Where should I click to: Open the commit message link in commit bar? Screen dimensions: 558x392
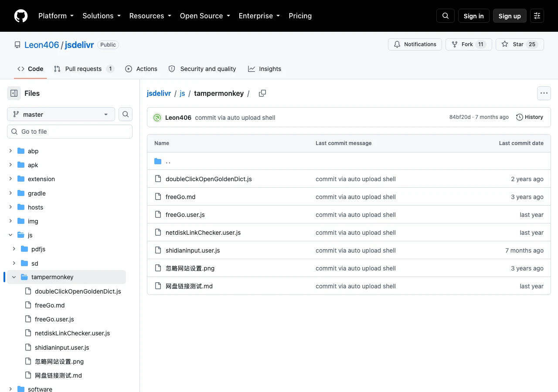click(x=235, y=118)
